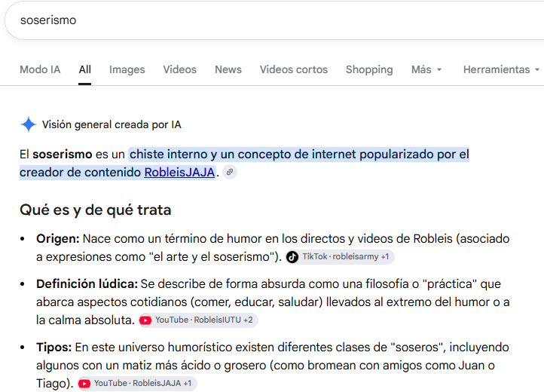The image size is (544, 392).
Task: Open the Videos cortos tab
Action: 294,69
